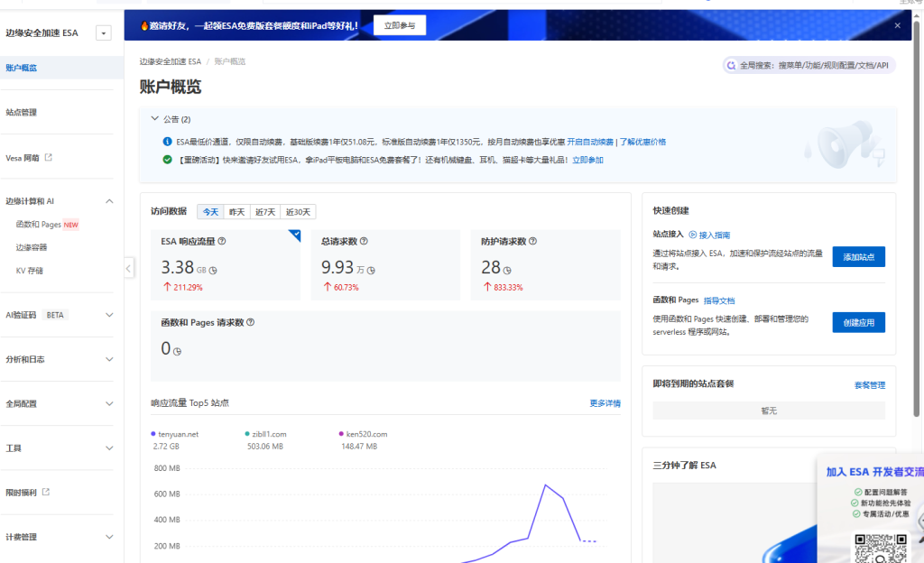Image resolution: width=924 pixels, height=563 pixels.
Task: Toggle tenyuan.net legend series
Action: (174, 434)
